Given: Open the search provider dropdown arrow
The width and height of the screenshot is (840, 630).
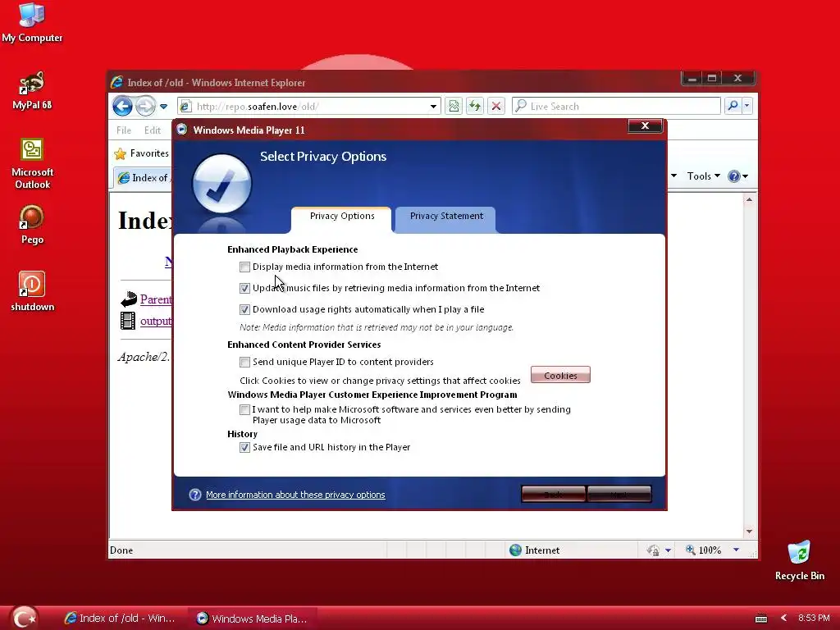Looking at the screenshot, I should (746, 106).
